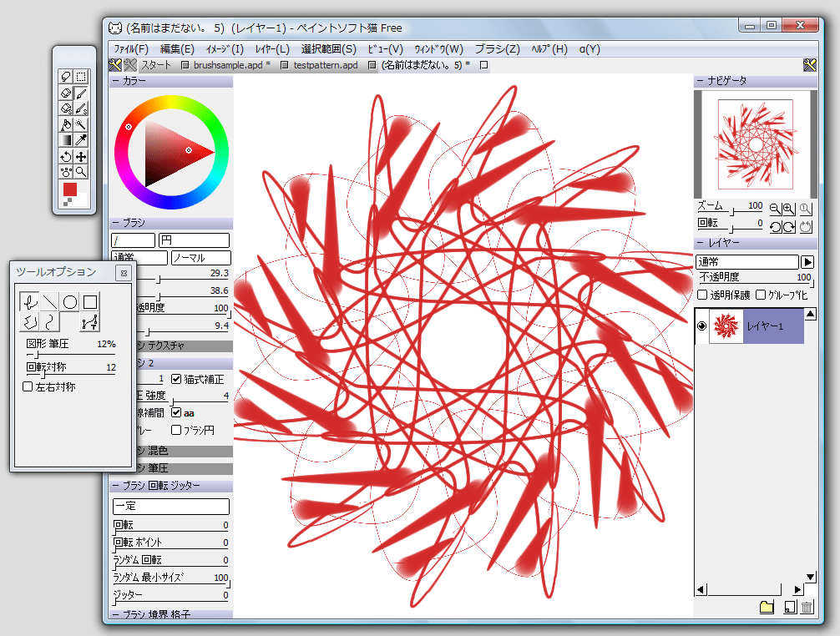
Task: Open the ファイル(F) menu
Action: coord(131,49)
